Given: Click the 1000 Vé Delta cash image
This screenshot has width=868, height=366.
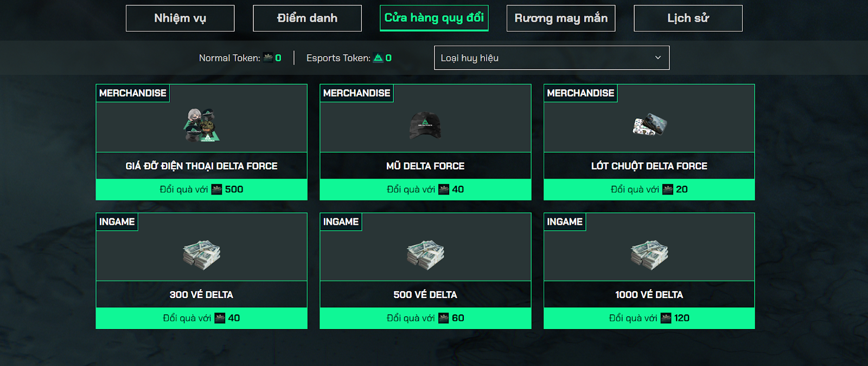Looking at the screenshot, I should tap(649, 255).
